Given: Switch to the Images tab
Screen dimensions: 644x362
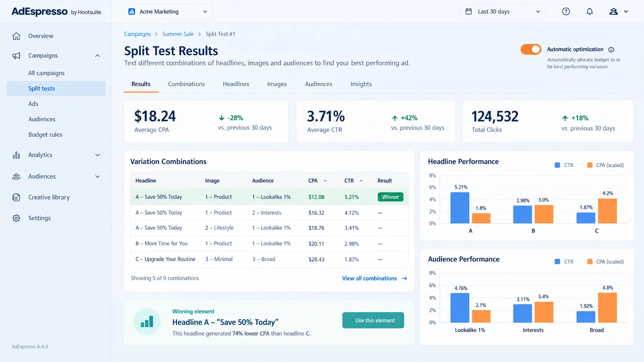Looking at the screenshot, I should click(277, 84).
